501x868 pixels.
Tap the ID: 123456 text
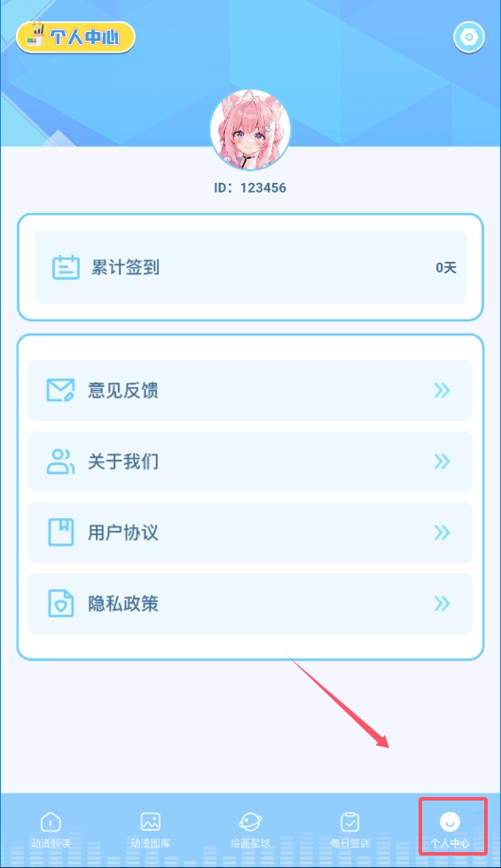250,187
